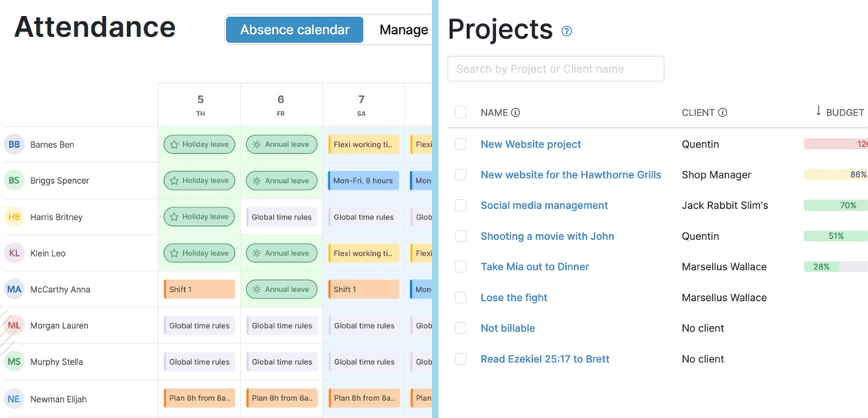Click the Search by Project or Client field
This screenshot has height=418, width=868.
point(556,69)
